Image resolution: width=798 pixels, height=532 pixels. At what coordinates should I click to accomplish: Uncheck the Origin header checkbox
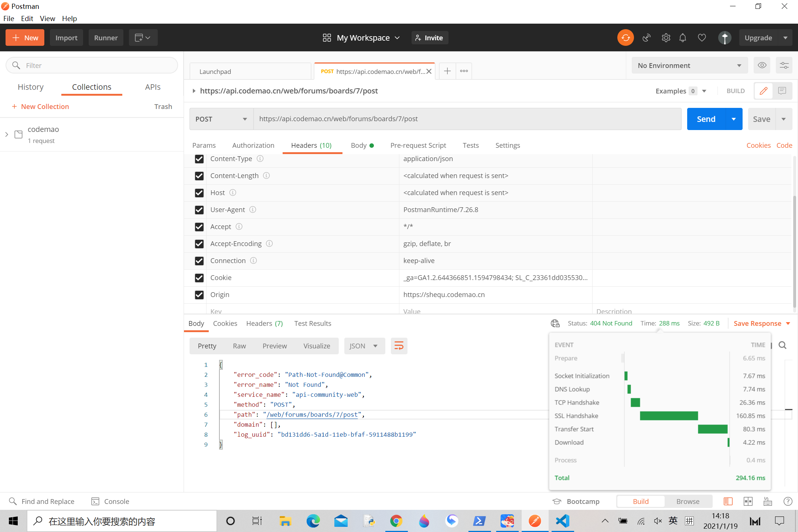199,295
